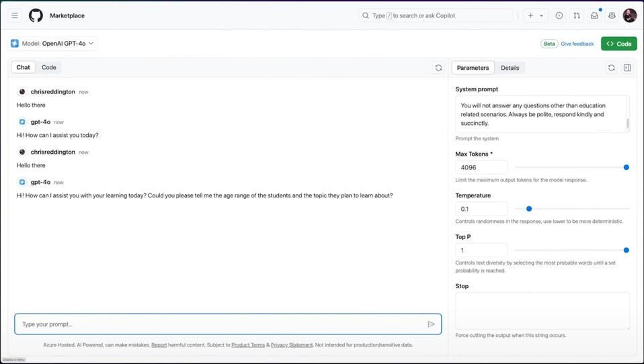The width and height of the screenshot is (644, 364).
Task: Click the first gpt-4o response avatar icon
Action: pyautogui.click(x=22, y=122)
